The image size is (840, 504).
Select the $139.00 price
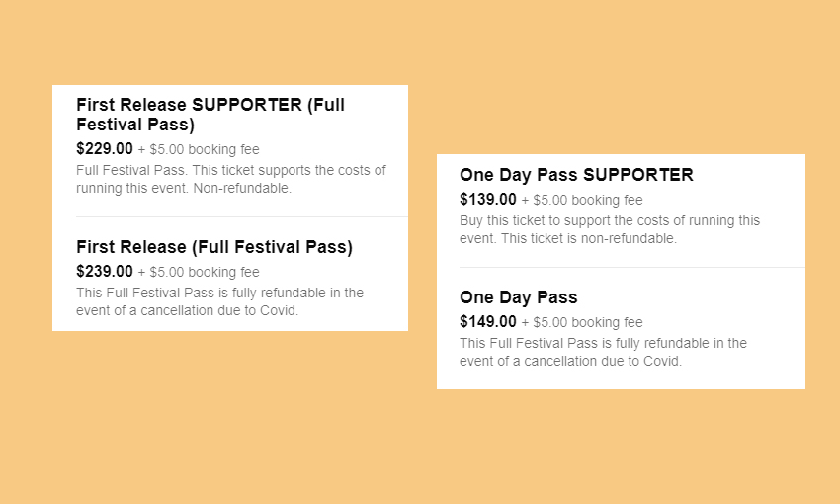pyautogui.click(x=487, y=200)
